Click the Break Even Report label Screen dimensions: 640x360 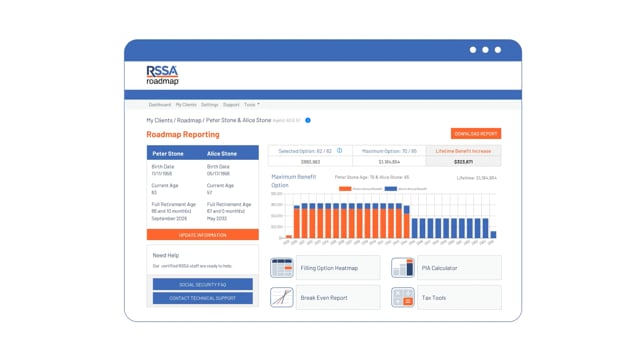[x=324, y=298]
